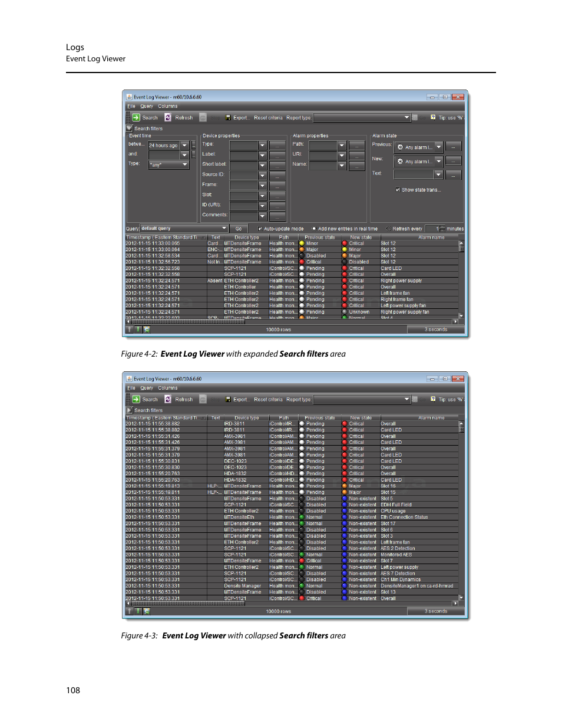Click the green Search icon in upper window

coord(136,117)
